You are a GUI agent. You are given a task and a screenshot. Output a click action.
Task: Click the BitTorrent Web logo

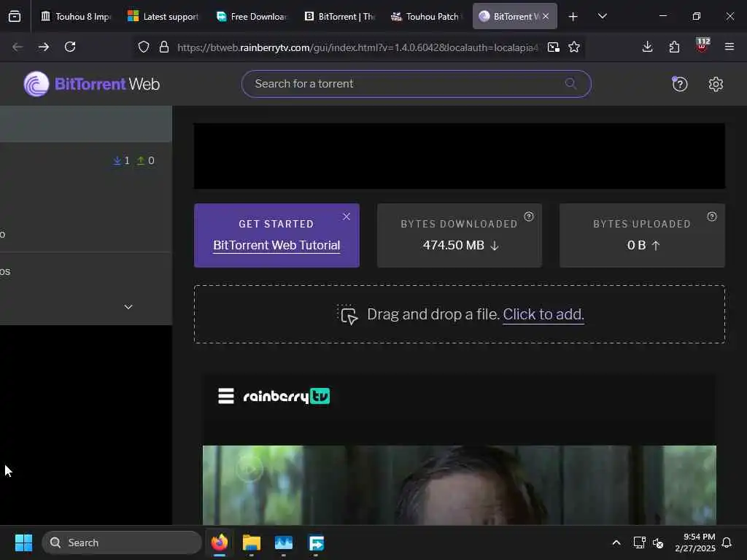coord(92,84)
